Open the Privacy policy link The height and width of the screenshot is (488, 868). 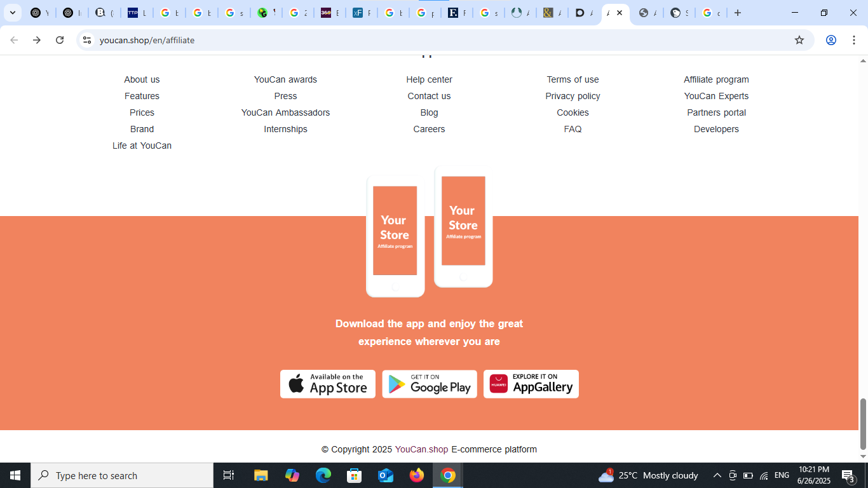(573, 96)
